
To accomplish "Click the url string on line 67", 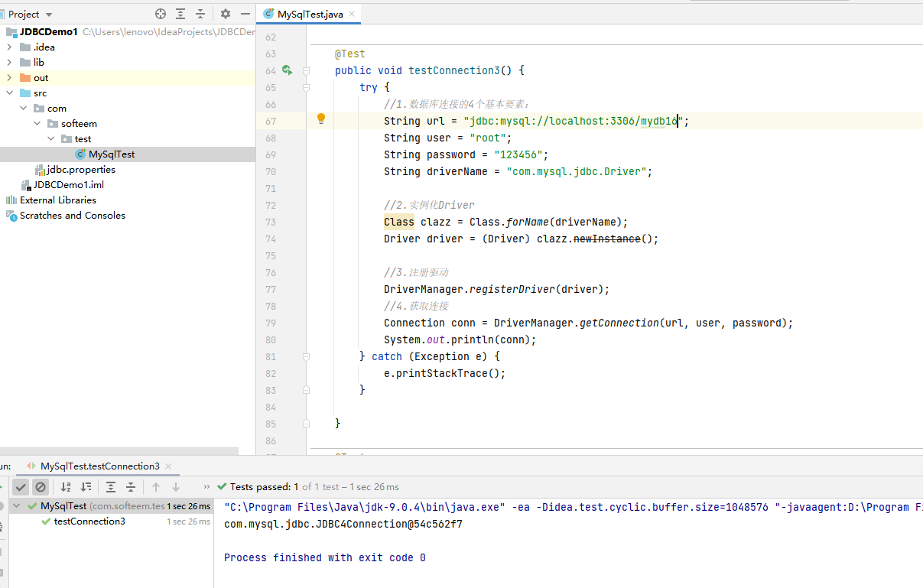I will (x=574, y=121).
